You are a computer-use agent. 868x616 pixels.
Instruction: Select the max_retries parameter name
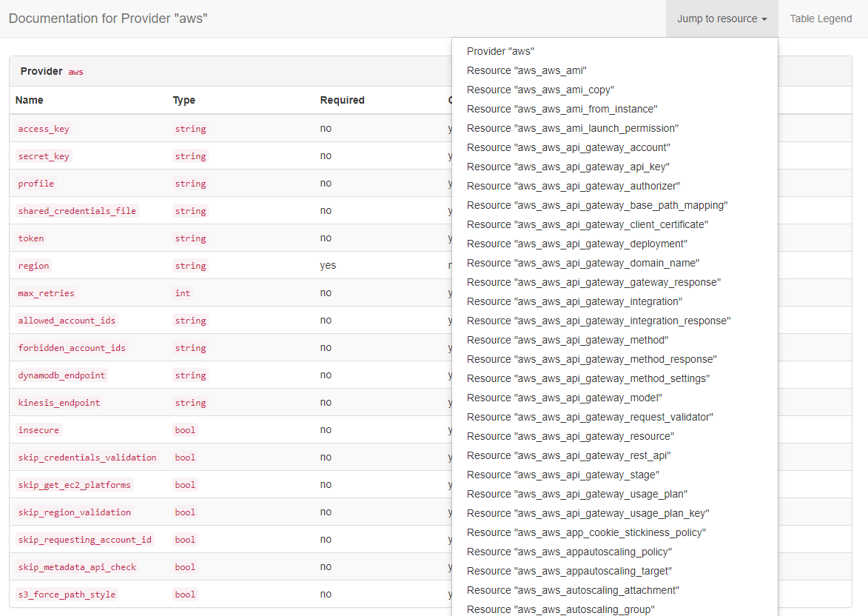(x=46, y=293)
